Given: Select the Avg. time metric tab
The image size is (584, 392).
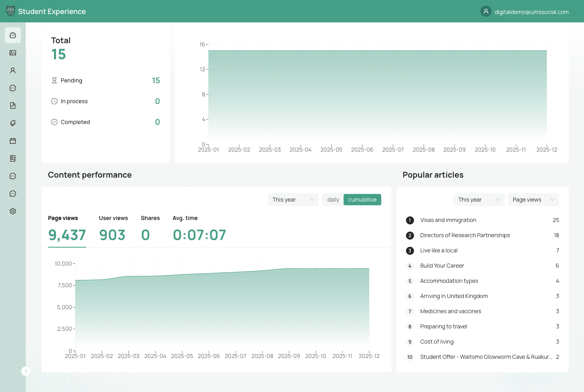Looking at the screenshot, I should click(199, 229).
